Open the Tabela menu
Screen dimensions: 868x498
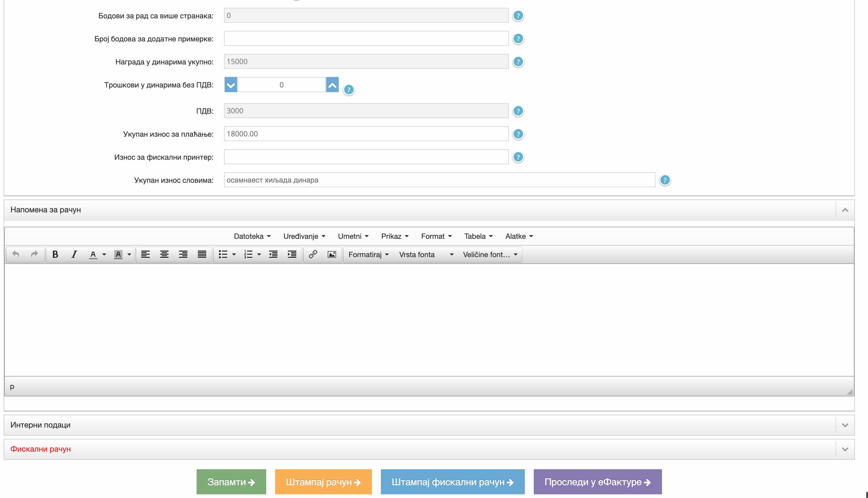478,236
